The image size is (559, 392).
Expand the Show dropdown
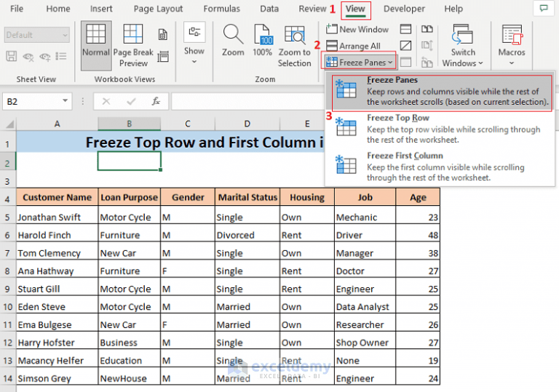coord(194,44)
